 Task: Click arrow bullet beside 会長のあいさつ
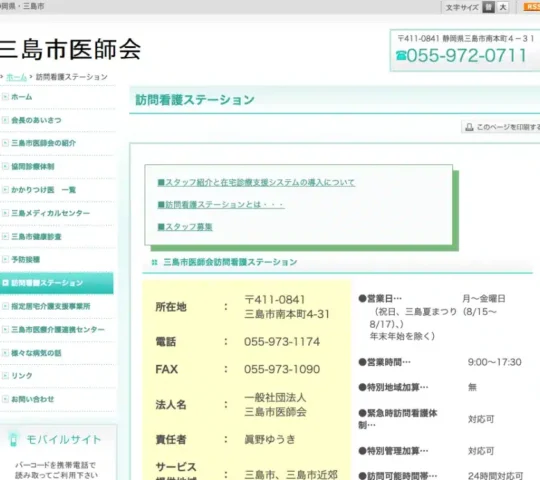point(5,120)
